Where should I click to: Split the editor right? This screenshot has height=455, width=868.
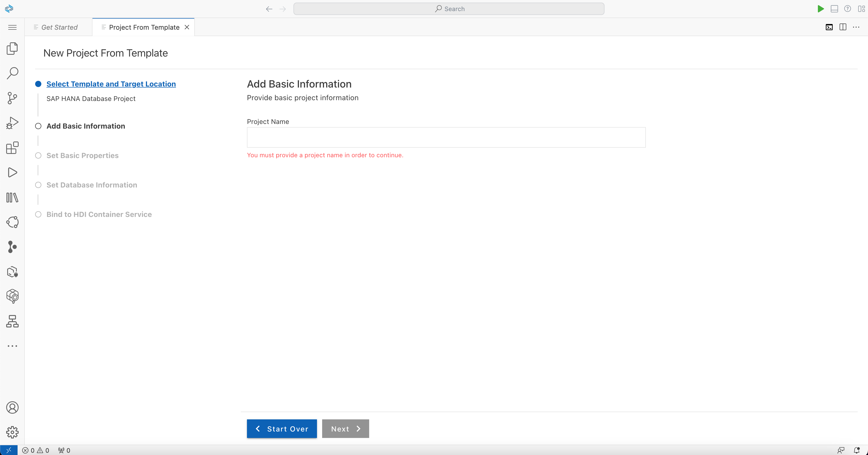tap(843, 27)
